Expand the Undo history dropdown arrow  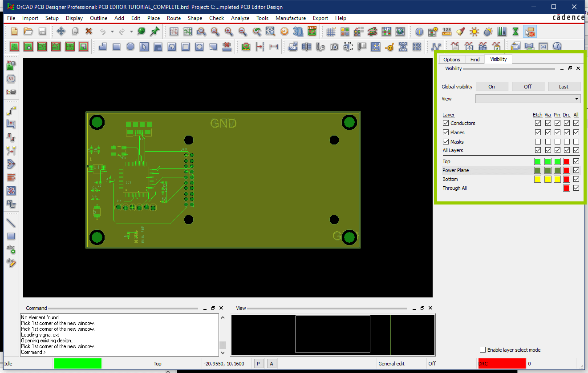click(112, 32)
